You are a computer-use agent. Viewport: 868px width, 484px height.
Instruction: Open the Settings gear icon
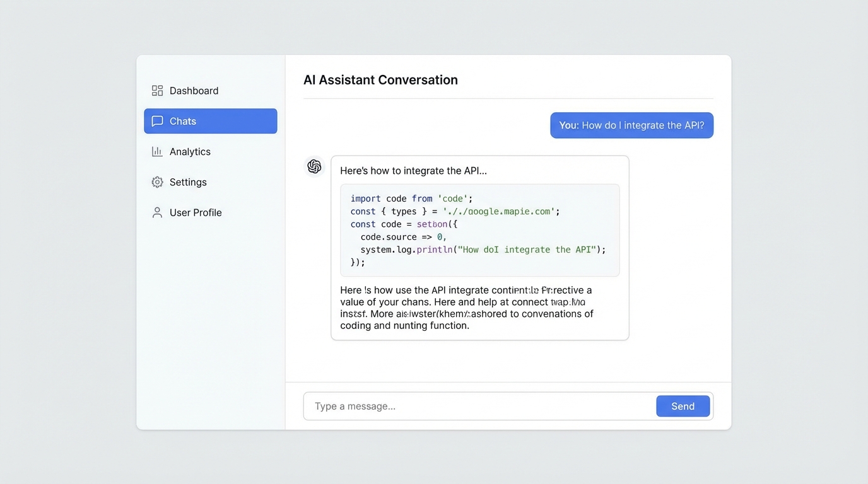157,182
